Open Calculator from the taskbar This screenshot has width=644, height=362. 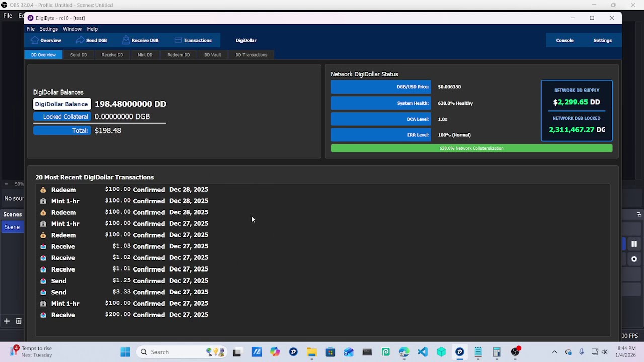(497, 352)
